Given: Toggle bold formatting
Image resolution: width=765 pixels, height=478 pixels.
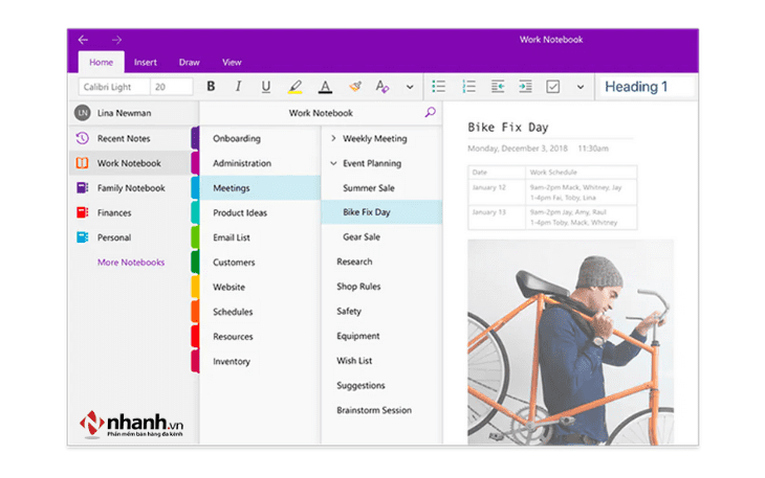Looking at the screenshot, I should pos(211,86).
